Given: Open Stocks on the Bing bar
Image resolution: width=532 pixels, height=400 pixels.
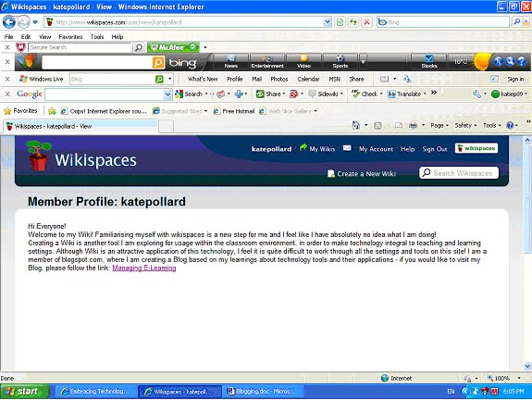Looking at the screenshot, I should (x=429, y=62).
